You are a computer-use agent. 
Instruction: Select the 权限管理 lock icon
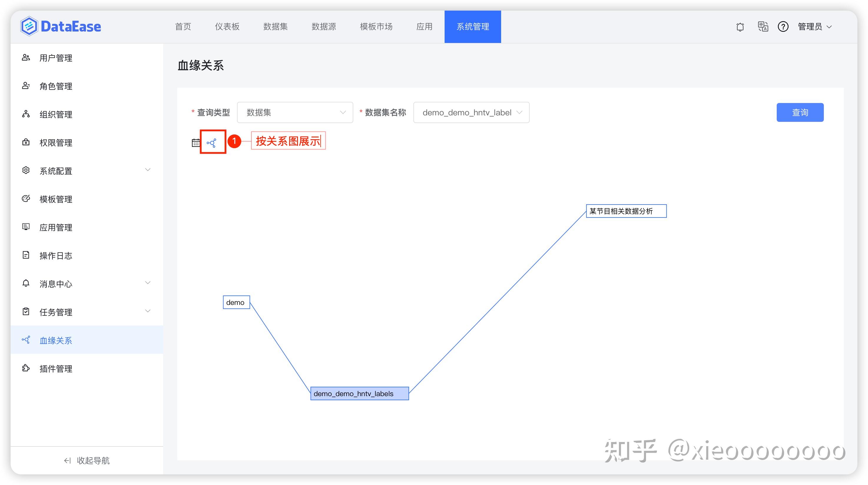point(26,142)
